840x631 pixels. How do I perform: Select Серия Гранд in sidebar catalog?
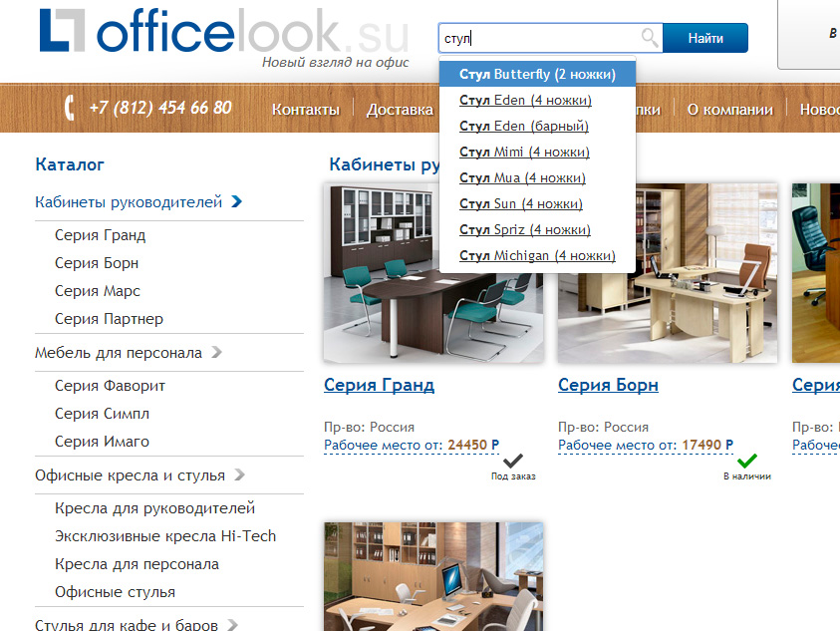coord(101,235)
